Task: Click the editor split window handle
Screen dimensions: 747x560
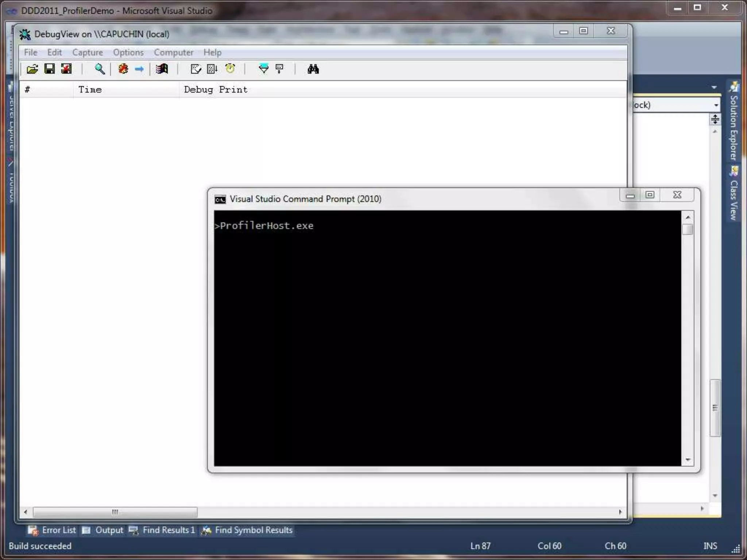Action: [x=715, y=119]
